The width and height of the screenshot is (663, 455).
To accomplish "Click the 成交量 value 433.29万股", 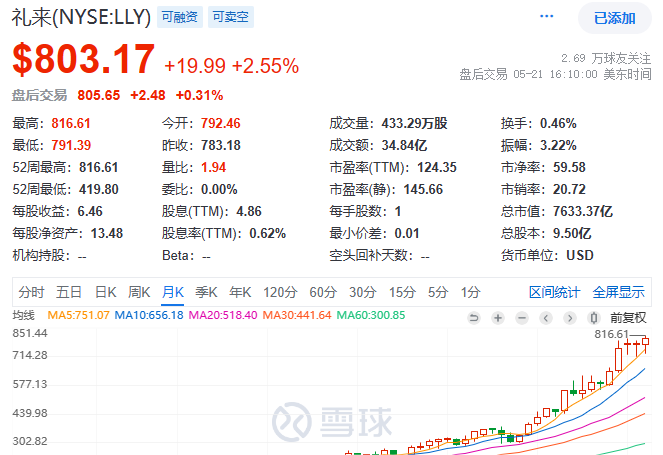I will coord(414,123).
